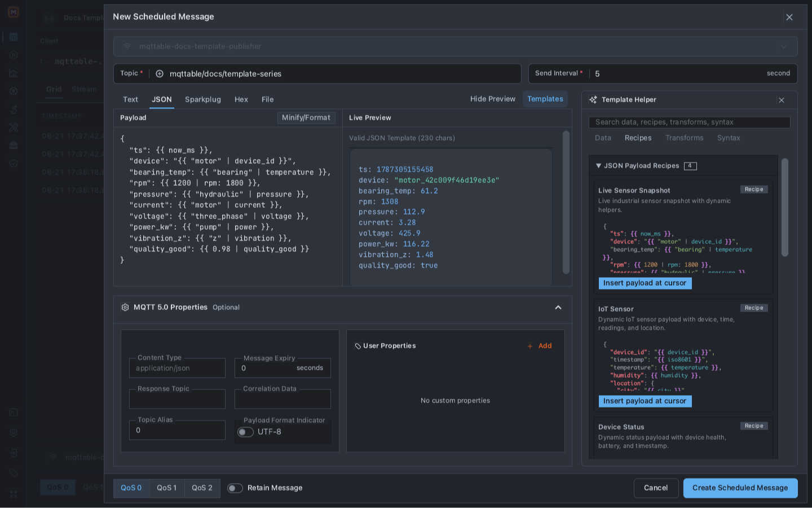This screenshot has height=508, width=812.
Task: Insert the Live Sensor Snapshot payload at cursor
Action: [x=645, y=283]
